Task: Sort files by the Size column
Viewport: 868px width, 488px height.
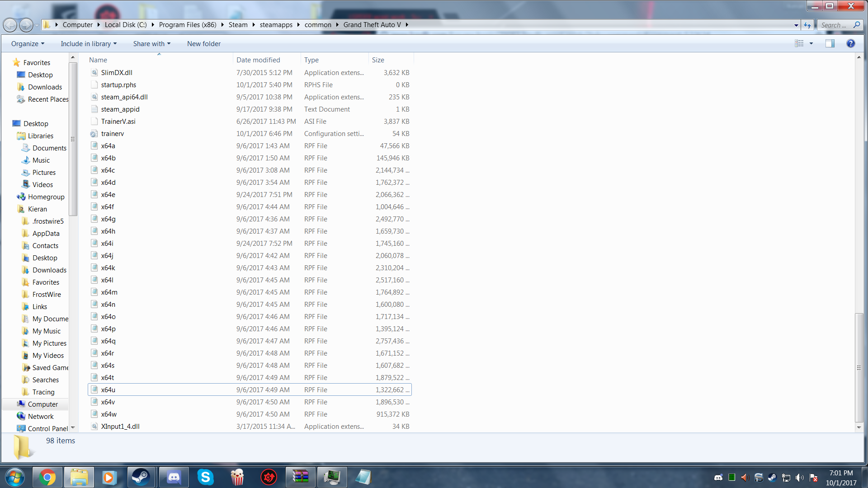Action: 378,60
